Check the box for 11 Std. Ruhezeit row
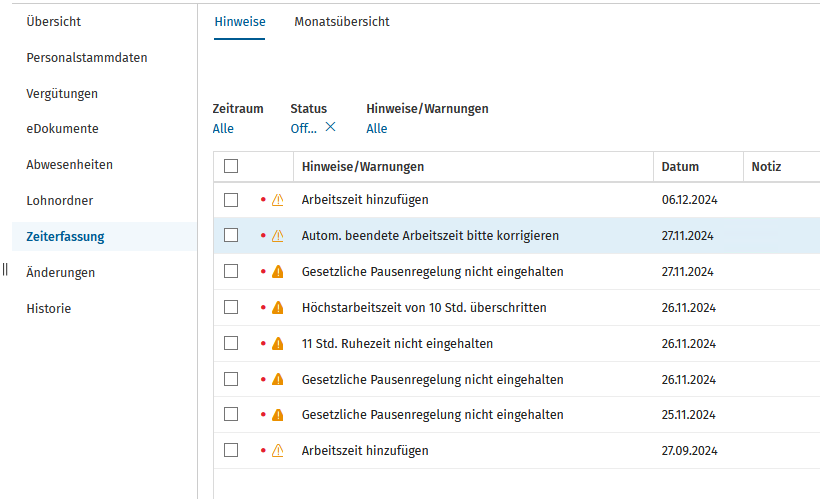Image resolution: width=820 pixels, height=499 pixels. click(x=231, y=343)
